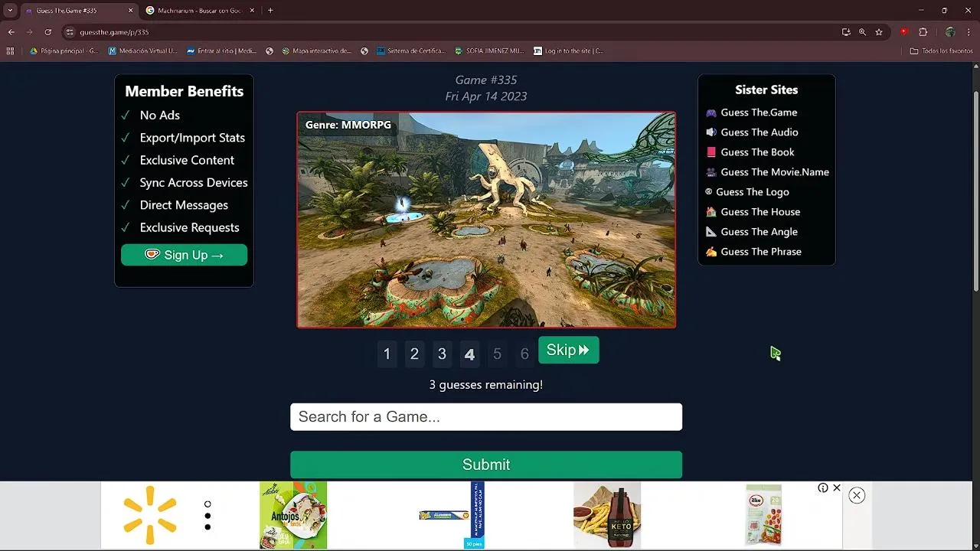
Task: Select screenshot number 1
Action: pyautogui.click(x=387, y=354)
